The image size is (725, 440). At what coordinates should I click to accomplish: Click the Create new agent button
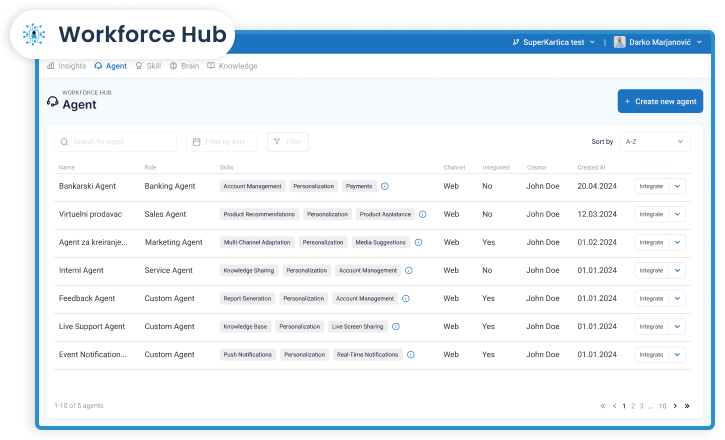click(x=660, y=101)
